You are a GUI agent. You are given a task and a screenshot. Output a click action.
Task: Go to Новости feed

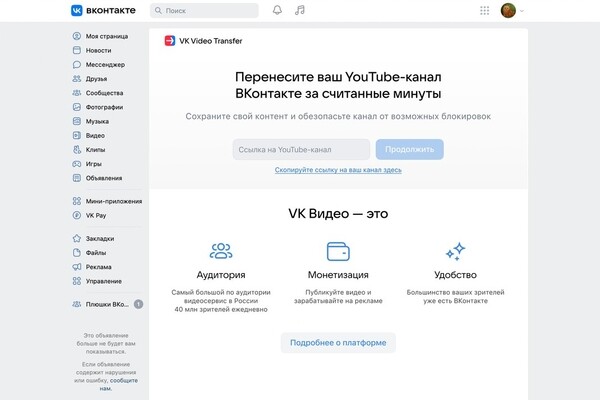[x=98, y=50]
